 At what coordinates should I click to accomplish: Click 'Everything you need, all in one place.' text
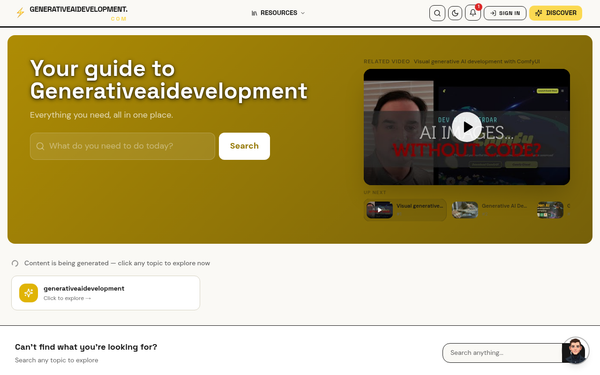coord(101,115)
